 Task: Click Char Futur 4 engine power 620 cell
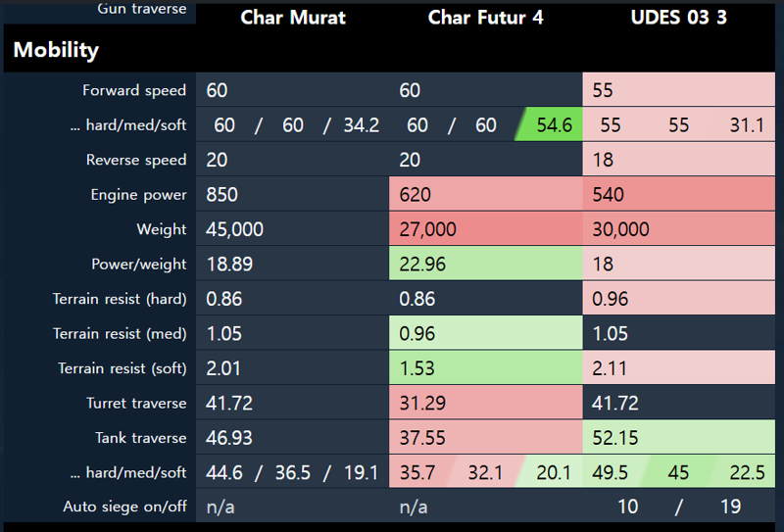pos(485,194)
